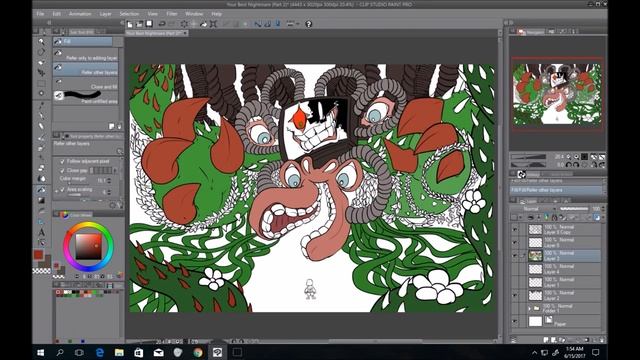
Task: Open the command bar snap options dropdown arrow
Action: [x=298, y=24]
